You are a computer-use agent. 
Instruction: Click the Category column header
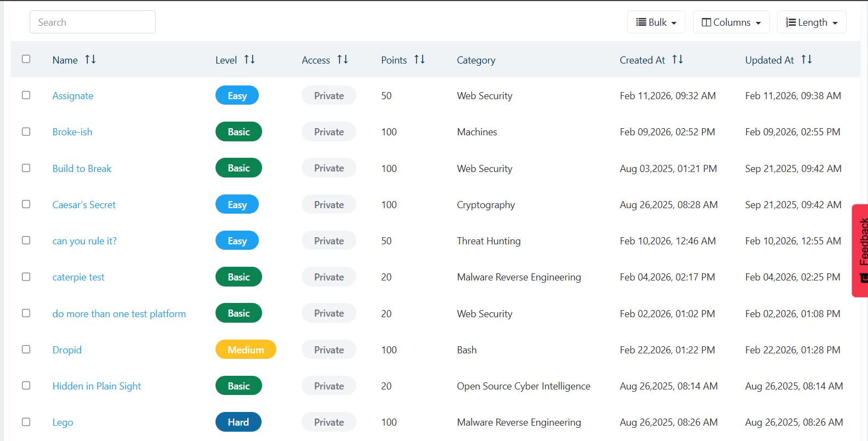(476, 60)
